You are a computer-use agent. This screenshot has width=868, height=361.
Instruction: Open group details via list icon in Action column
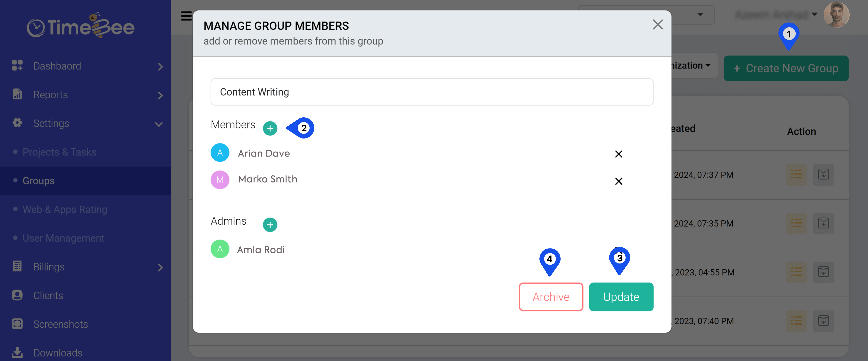tap(796, 175)
